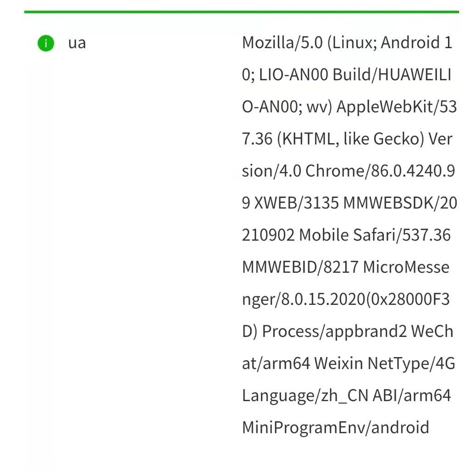This screenshot has width=476, height=470.
Task: Tap the "MMWEBID/8217" text
Action: pyautogui.click(x=300, y=267)
